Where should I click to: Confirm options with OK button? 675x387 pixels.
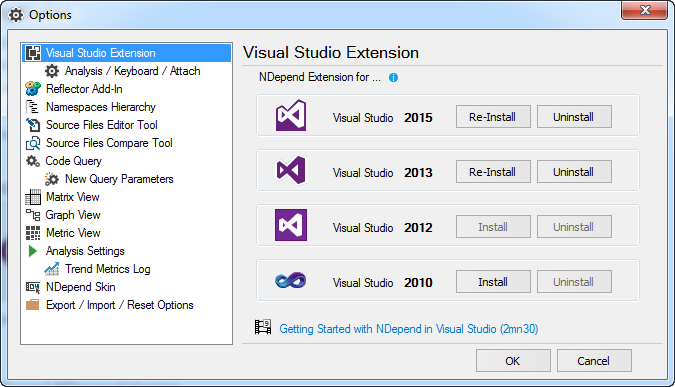(x=513, y=361)
